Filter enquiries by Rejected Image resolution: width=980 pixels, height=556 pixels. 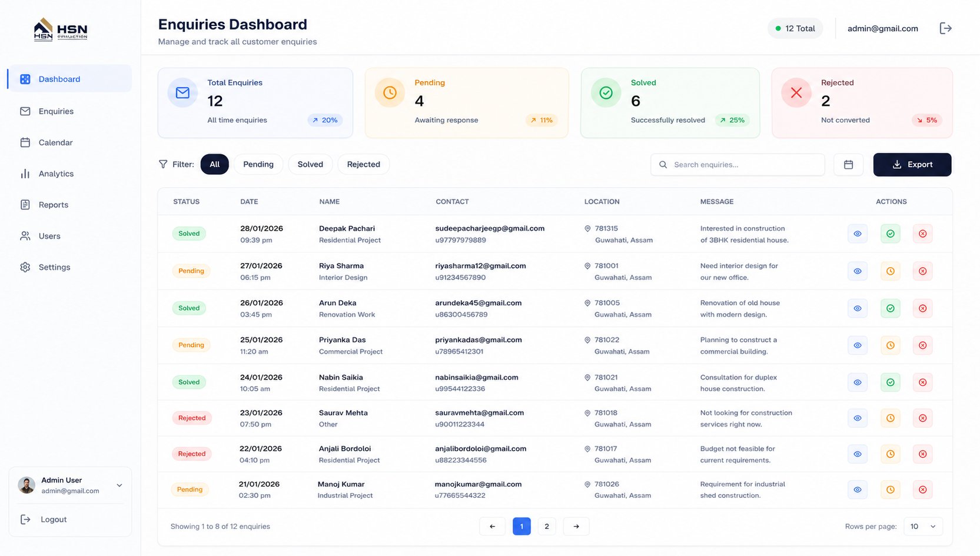(364, 164)
